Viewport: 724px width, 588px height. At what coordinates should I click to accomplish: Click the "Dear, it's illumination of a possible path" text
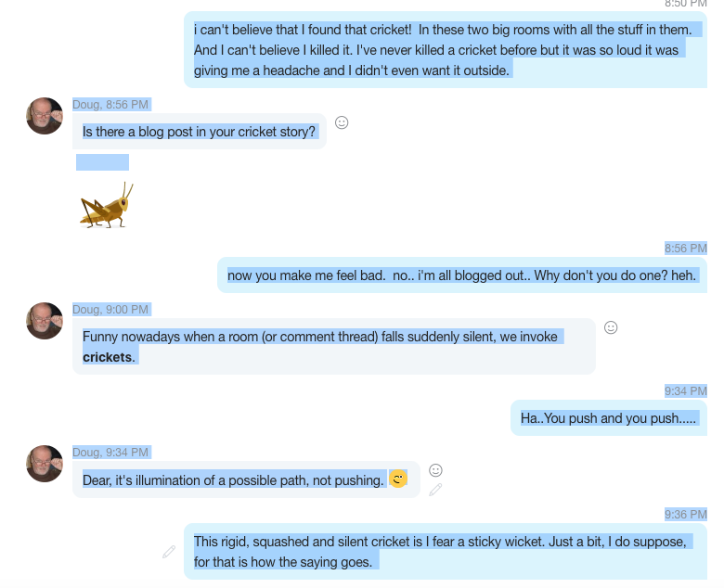click(x=233, y=480)
